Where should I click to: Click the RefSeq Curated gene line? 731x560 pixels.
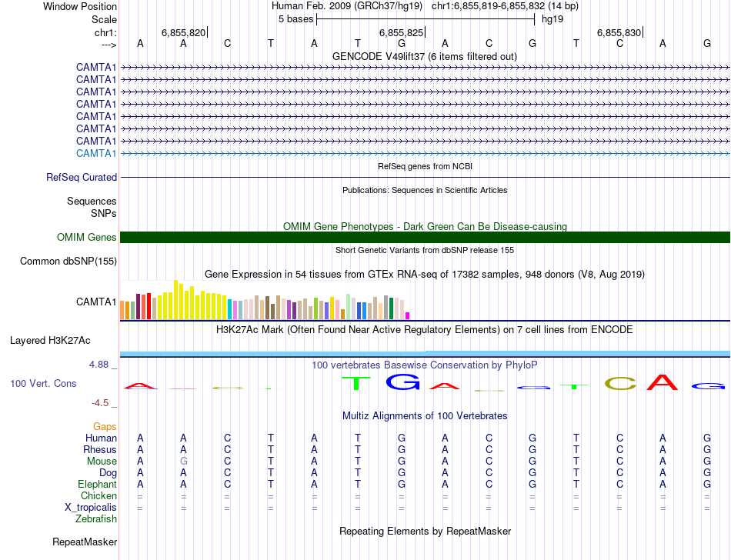coord(425,177)
